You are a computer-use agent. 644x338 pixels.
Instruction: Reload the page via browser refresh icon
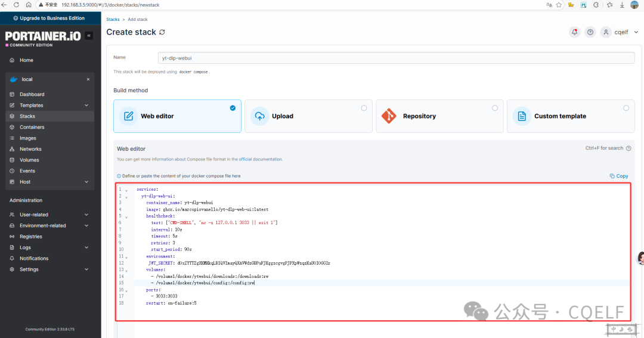(17, 5)
